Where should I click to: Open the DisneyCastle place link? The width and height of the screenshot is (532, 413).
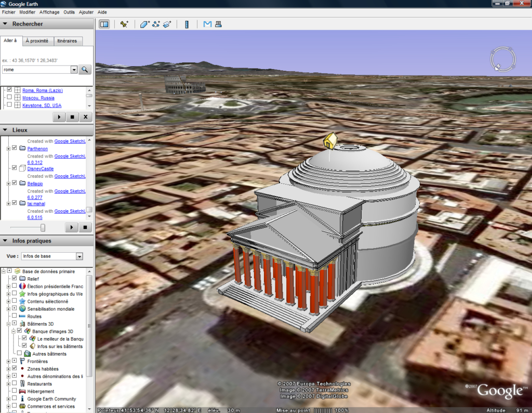point(41,169)
